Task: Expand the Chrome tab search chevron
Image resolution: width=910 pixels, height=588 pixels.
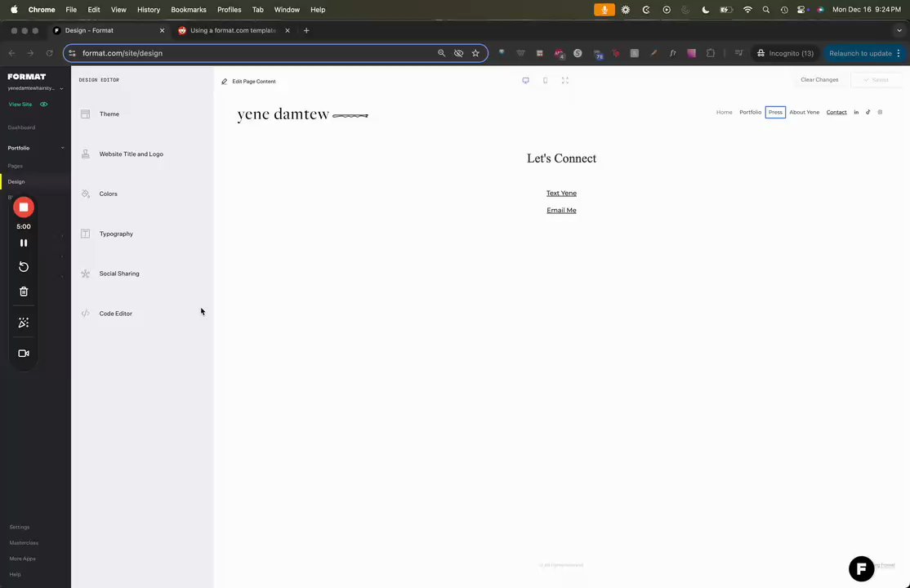Action: [899, 31]
